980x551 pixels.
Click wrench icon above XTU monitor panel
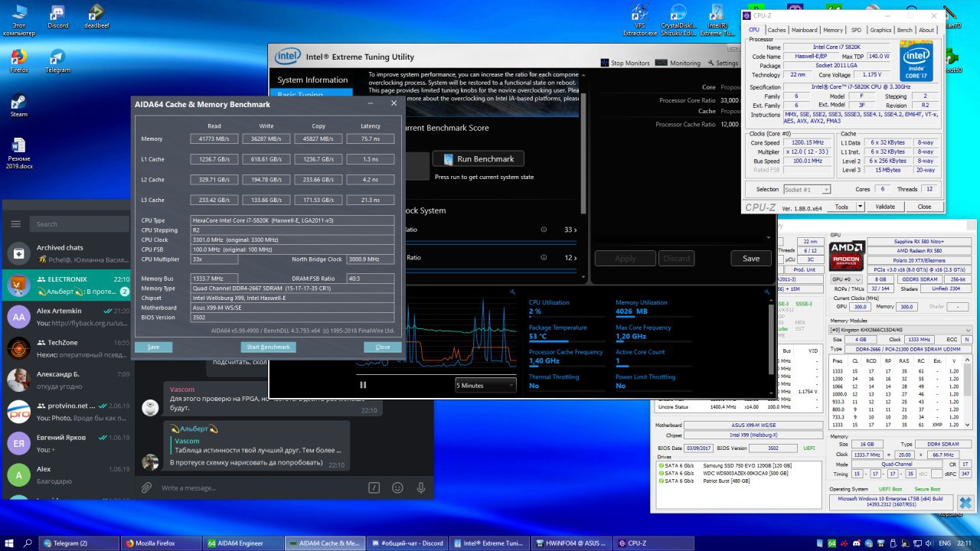pyautogui.click(x=768, y=292)
